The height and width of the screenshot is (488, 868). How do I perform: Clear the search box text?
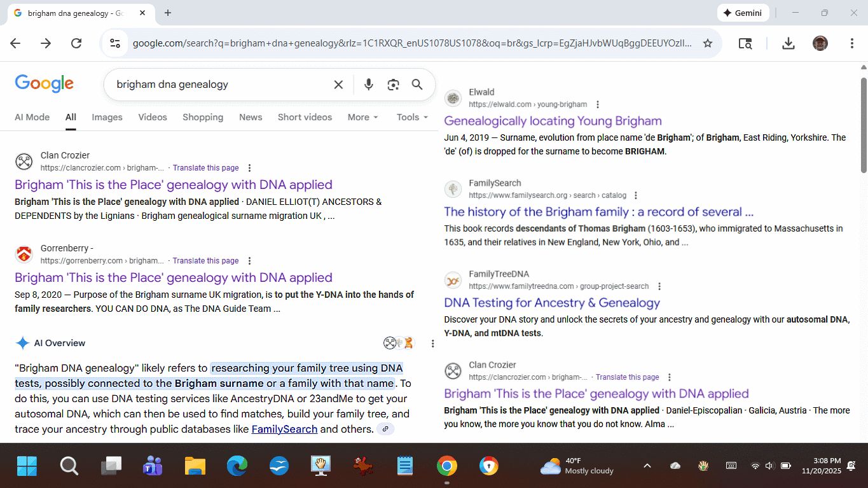(338, 85)
